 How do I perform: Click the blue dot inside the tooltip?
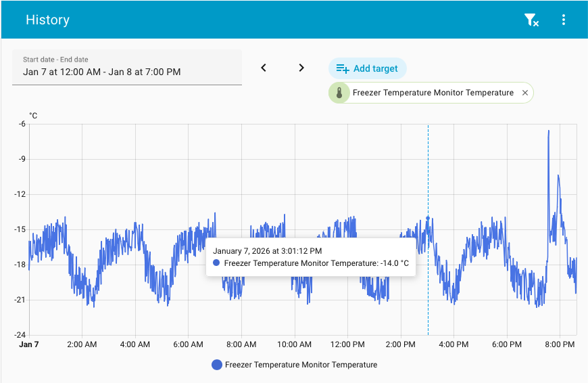pos(216,263)
